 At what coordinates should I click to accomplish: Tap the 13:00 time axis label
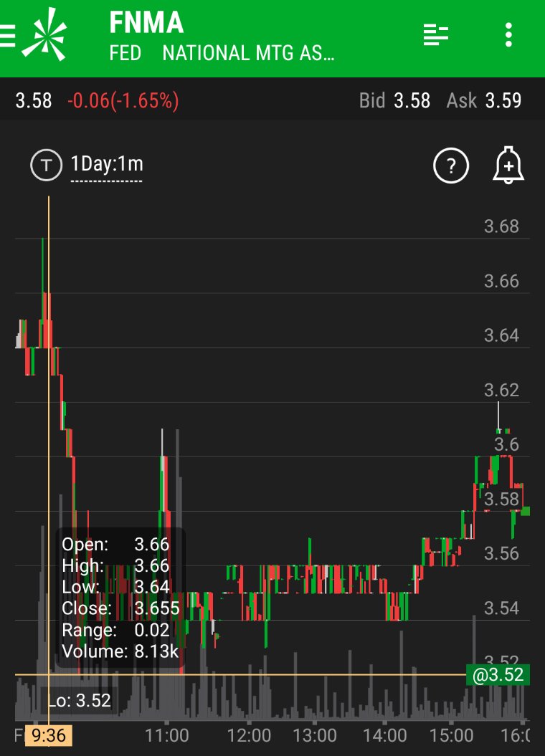pos(315,736)
